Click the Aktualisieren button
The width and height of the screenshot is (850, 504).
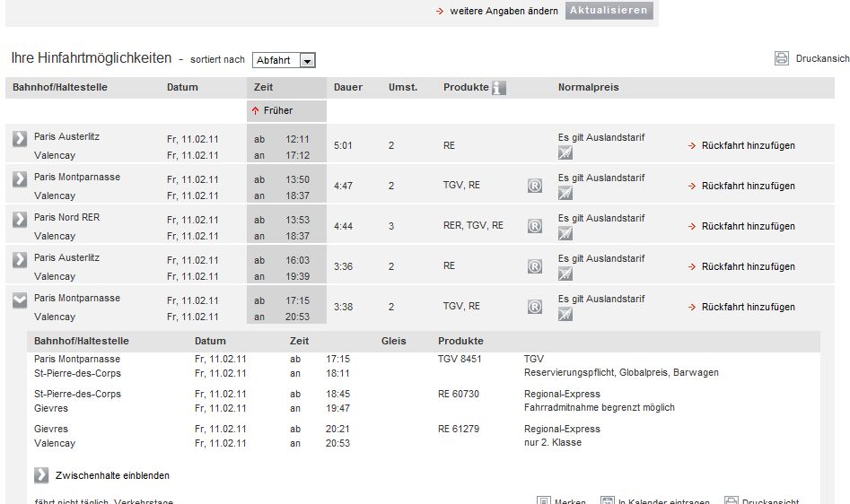coord(609,10)
